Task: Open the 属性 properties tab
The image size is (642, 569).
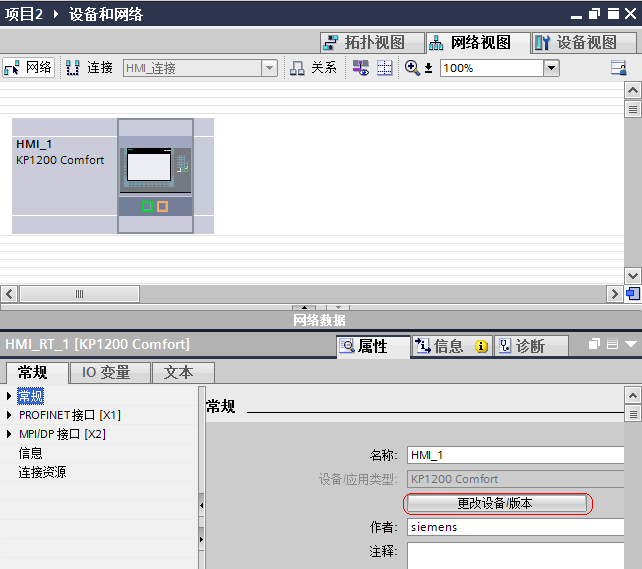Action: point(373,346)
